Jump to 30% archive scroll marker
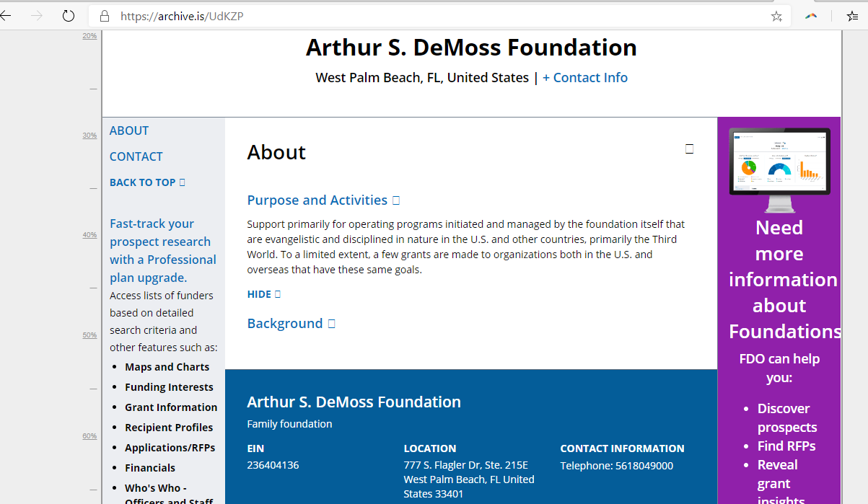Viewport: 868px width, 504px height. click(x=89, y=136)
